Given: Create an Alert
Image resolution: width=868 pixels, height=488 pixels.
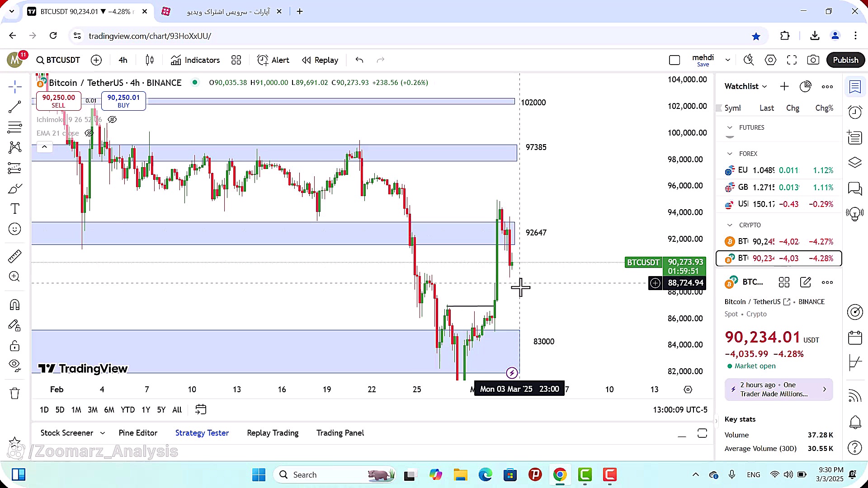Looking at the screenshot, I should [273, 60].
